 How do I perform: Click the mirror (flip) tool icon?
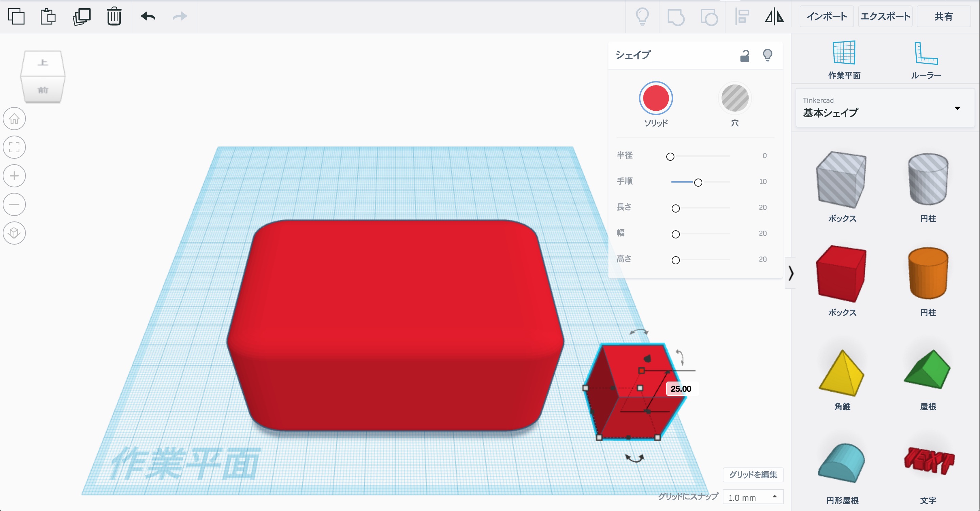tap(774, 16)
